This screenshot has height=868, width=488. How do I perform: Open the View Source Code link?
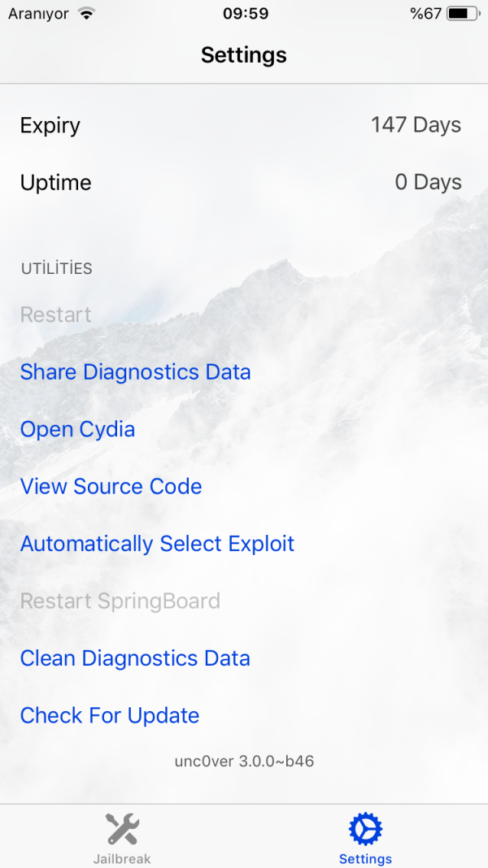point(111,486)
